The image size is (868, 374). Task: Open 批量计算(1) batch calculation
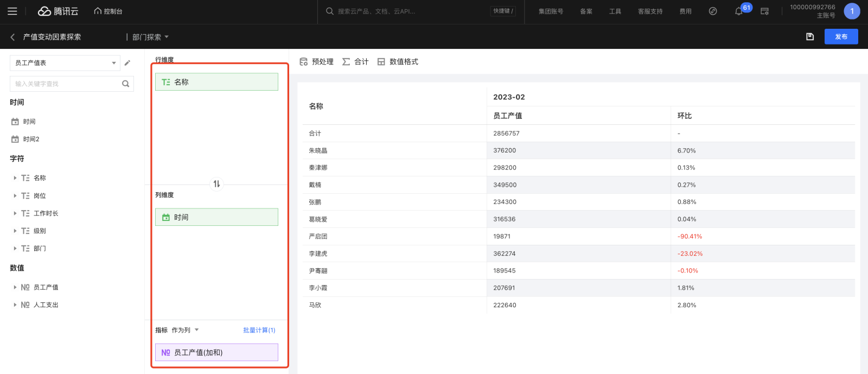point(259,330)
